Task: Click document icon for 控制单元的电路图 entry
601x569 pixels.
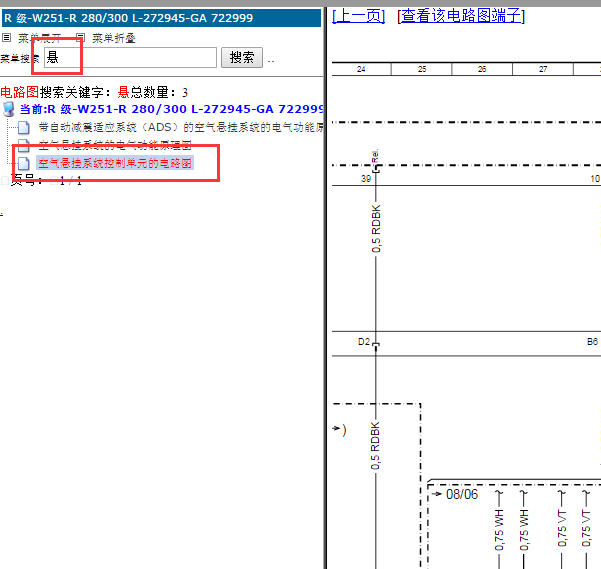Action: pyautogui.click(x=24, y=162)
